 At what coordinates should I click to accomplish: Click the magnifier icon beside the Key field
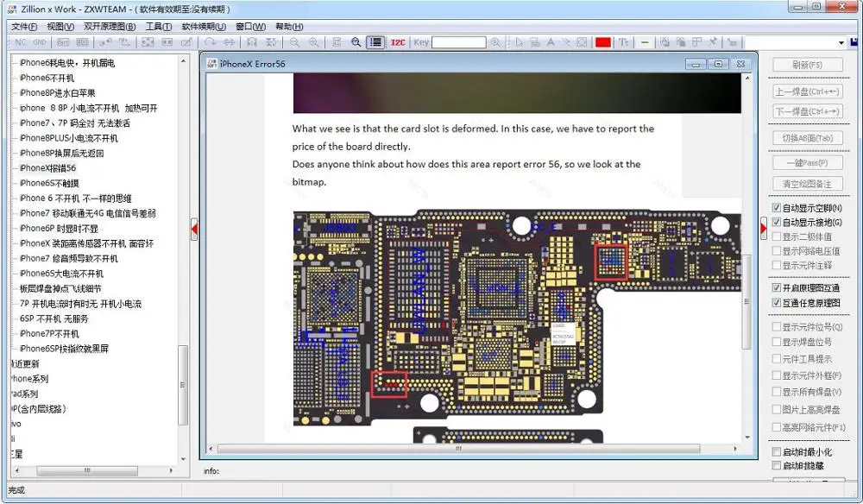495,42
